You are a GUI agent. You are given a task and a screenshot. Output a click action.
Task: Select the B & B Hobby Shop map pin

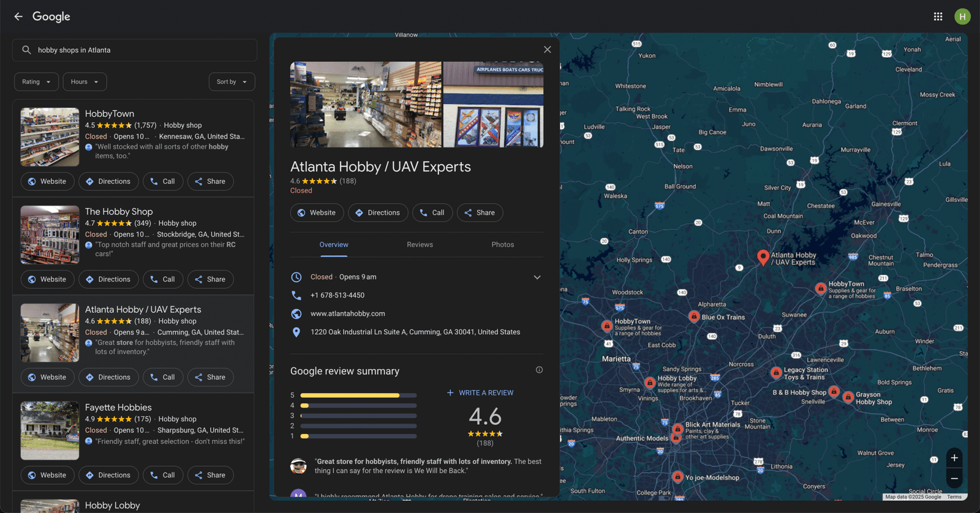pyautogui.click(x=834, y=391)
